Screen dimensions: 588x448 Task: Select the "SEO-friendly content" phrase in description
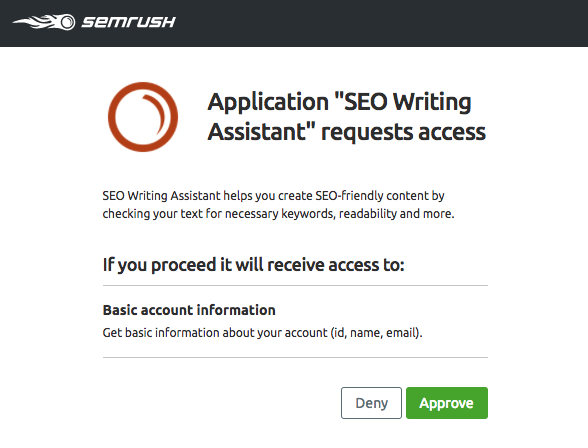(349, 196)
